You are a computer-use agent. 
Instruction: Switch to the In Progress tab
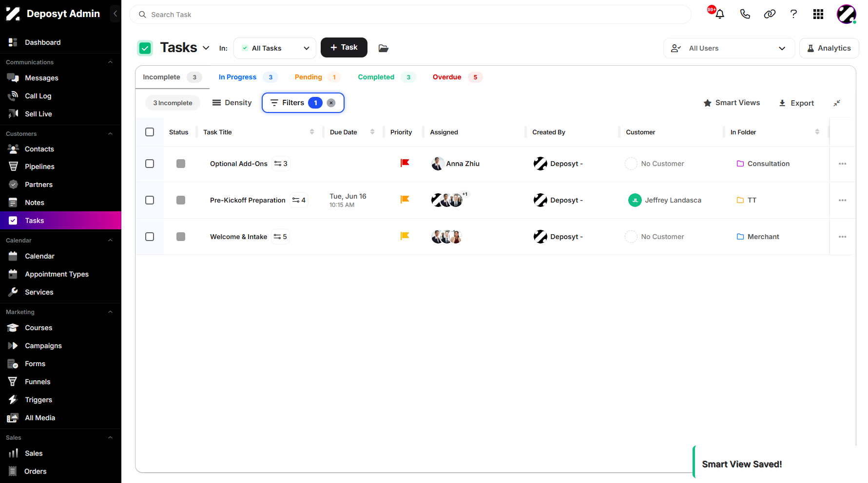[248, 77]
